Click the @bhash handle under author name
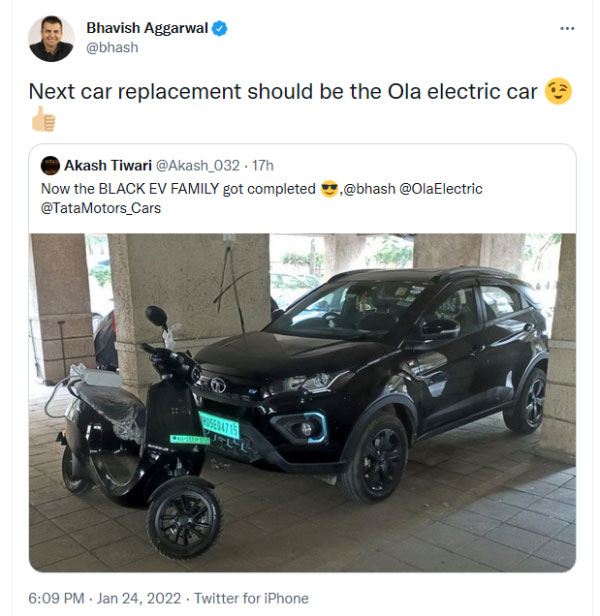 (x=111, y=47)
